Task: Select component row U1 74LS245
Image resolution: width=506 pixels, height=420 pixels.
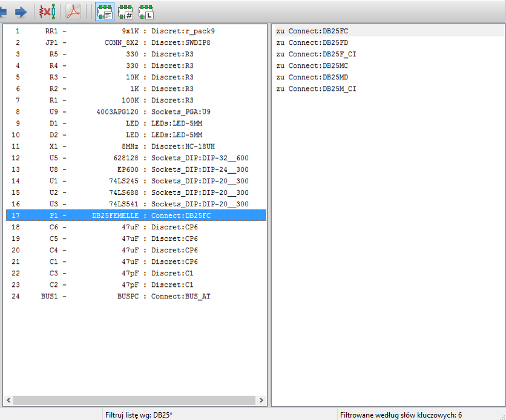Action: [136, 181]
